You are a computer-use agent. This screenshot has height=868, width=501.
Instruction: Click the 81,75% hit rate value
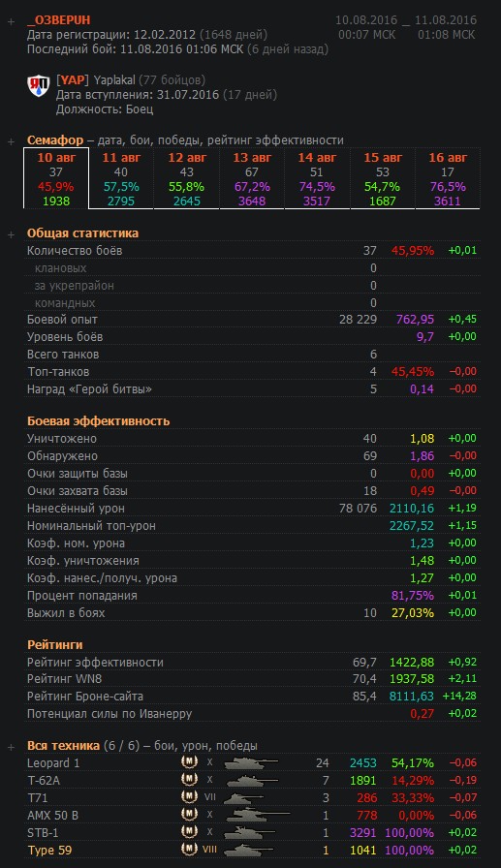point(413,596)
